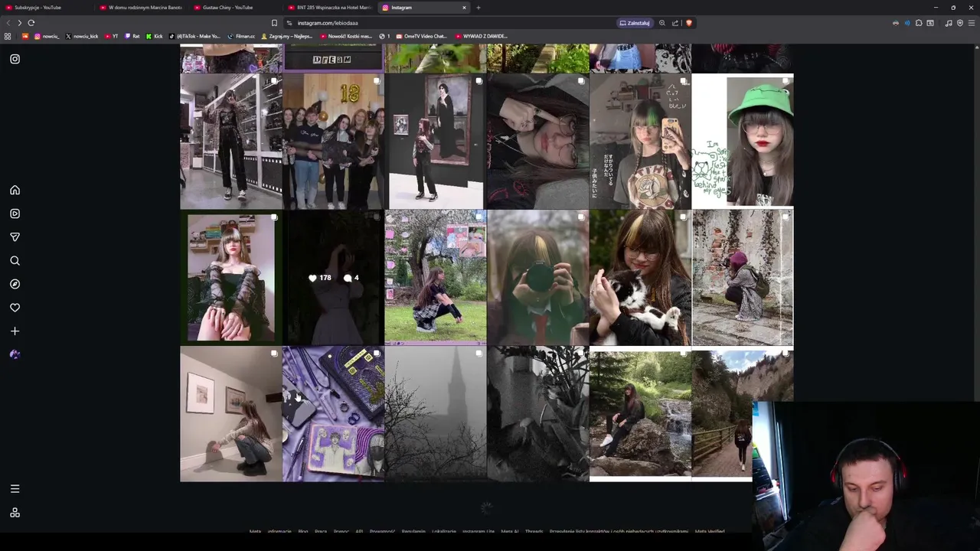
Task: Click the Zainstaluj install app button
Action: tap(635, 23)
